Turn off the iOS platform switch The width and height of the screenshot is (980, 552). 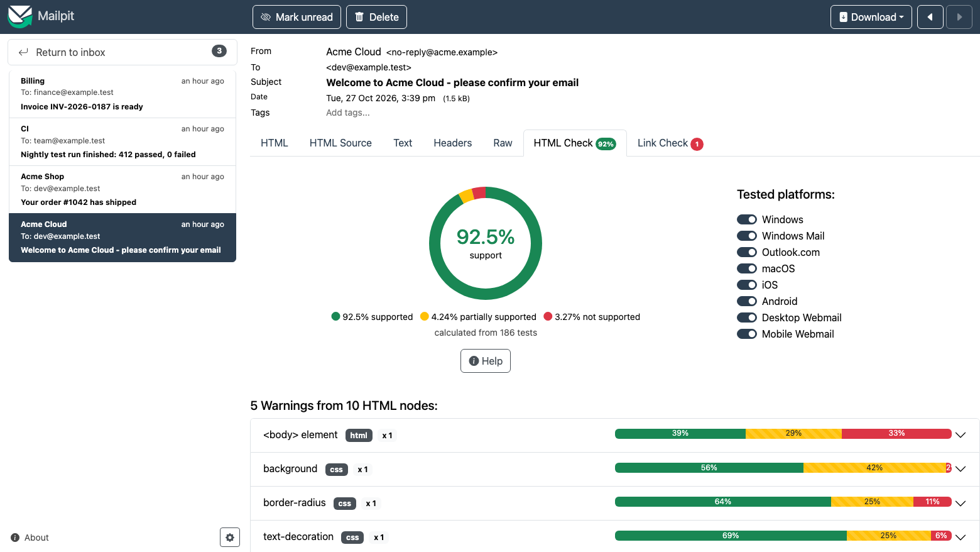coord(747,285)
